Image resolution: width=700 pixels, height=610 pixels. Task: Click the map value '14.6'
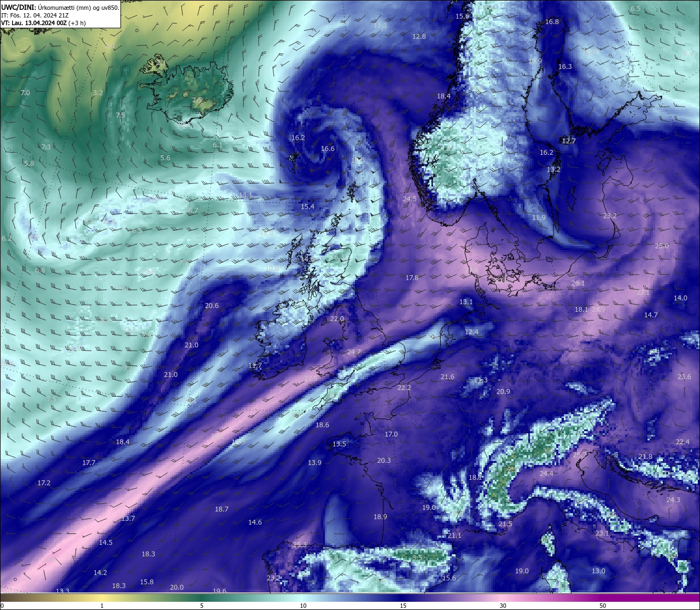click(255, 522)
